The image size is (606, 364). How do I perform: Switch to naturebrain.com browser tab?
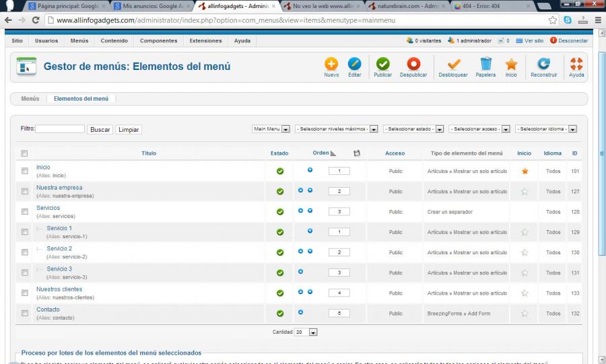[x=406, y=6]
